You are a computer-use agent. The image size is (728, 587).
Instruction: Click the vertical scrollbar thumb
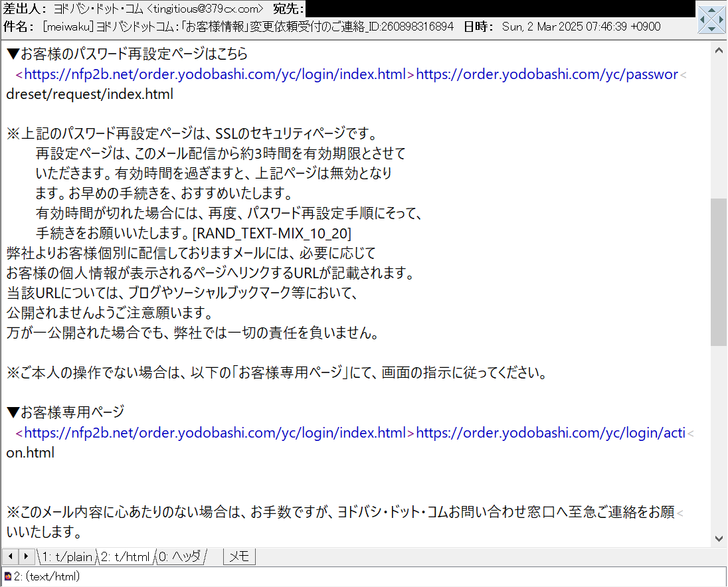[719, 272]
